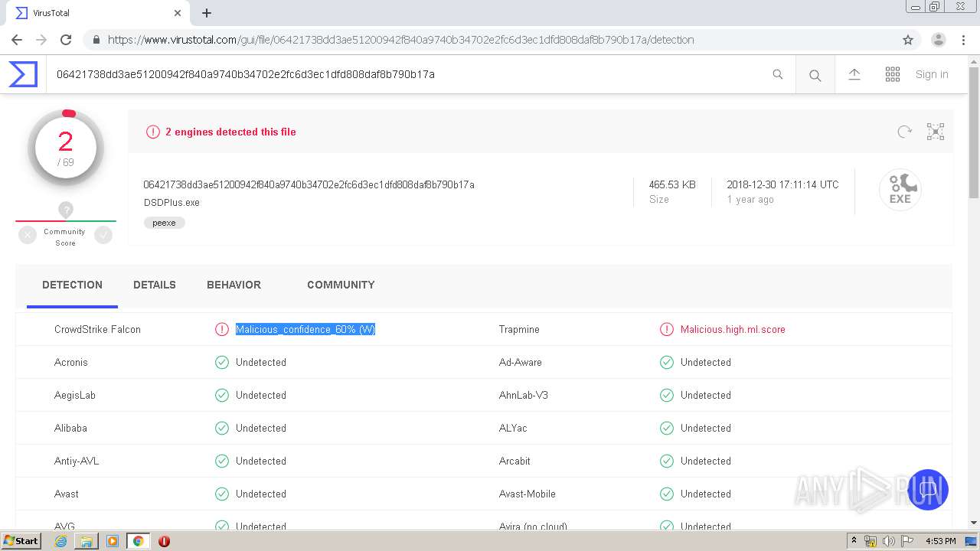Click Malicious.high.ml.score text
The image size is (980, 551).
coord(733,329)
